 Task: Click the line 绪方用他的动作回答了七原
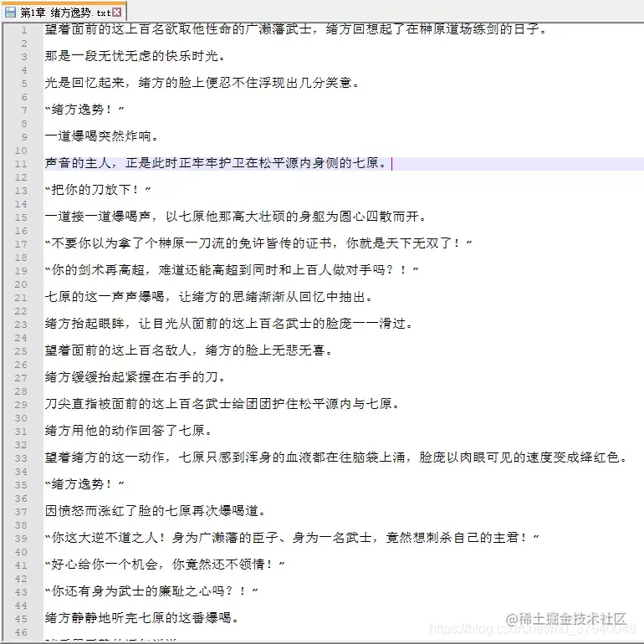point(129,431)
